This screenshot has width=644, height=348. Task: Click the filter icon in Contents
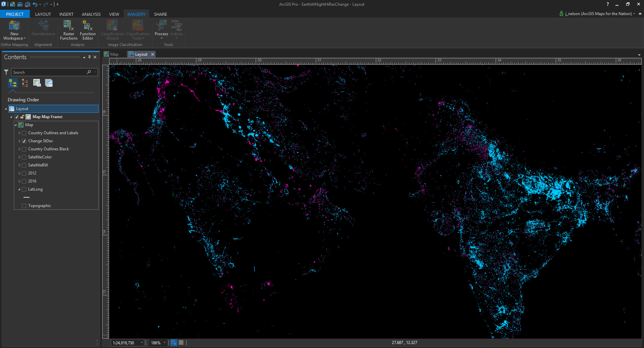coord(6,72)
